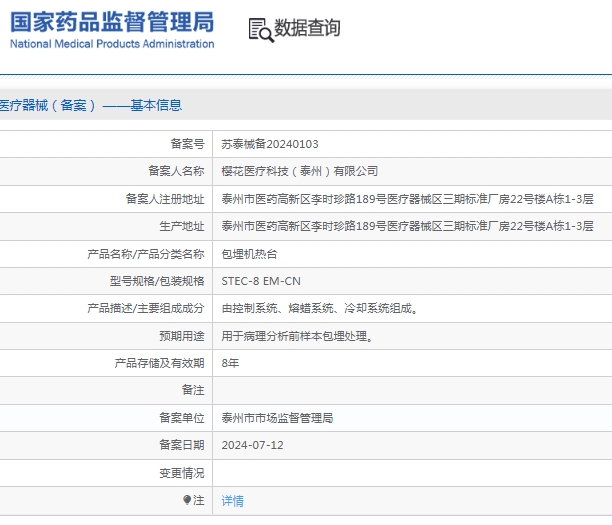This screenshot has height=525, width=612.
Task: Click the 备案人注册地址 address value
Action: (x=407, y=199)
